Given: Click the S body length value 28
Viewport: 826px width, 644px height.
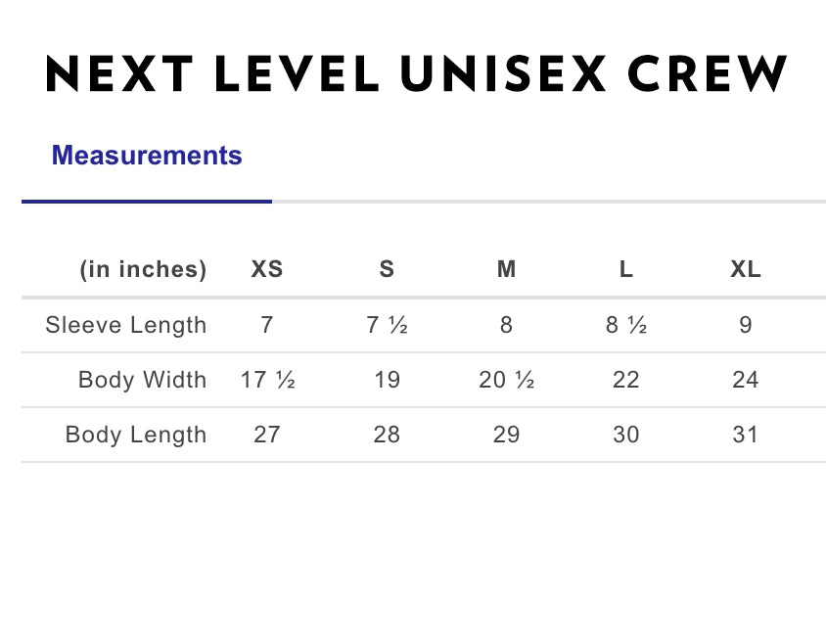Looking at the screenshot, I should tap(387, 435).
